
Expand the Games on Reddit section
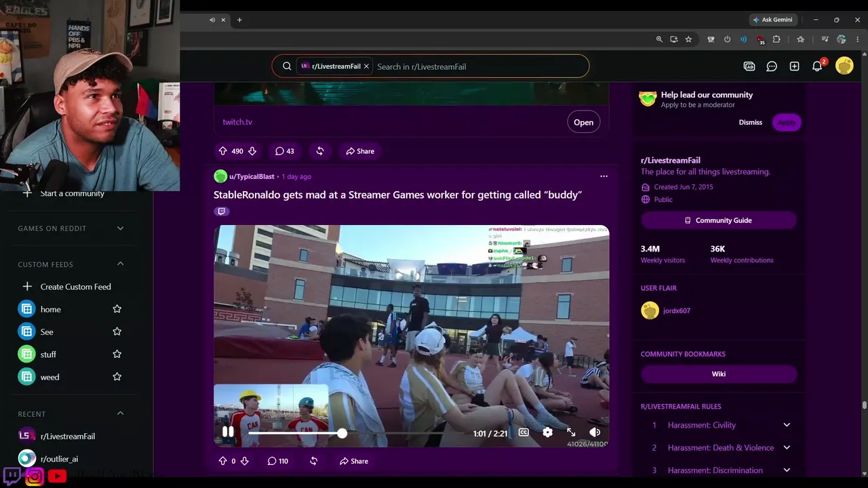pyautogui.click(x=120, y=228)
